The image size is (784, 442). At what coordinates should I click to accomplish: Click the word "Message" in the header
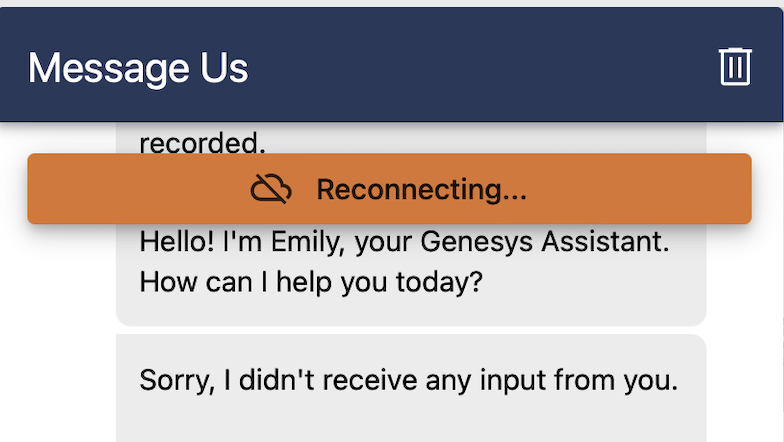coord(95,68)
